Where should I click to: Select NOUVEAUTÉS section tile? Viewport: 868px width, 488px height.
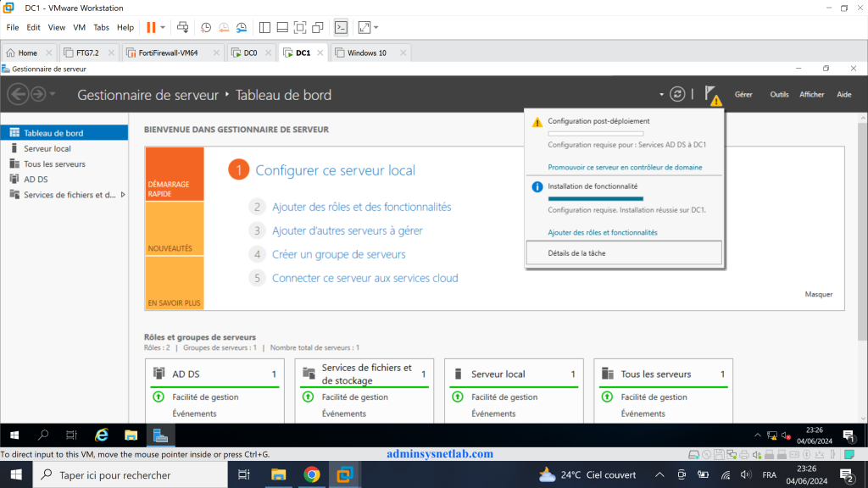175,228
